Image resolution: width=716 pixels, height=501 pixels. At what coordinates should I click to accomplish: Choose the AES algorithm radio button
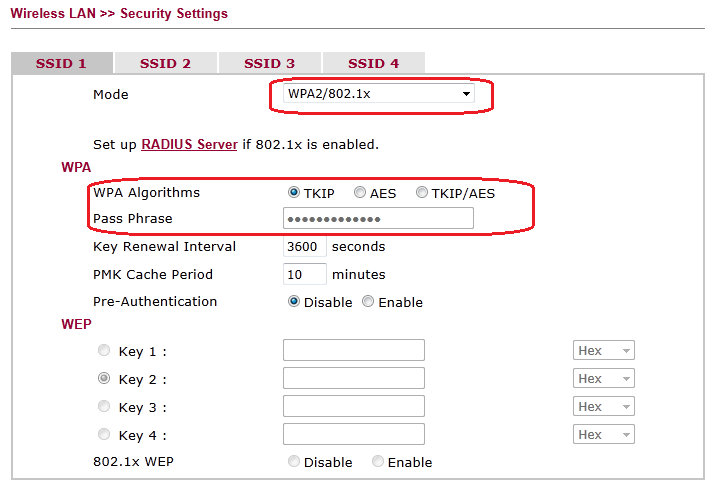pos(360,193)
